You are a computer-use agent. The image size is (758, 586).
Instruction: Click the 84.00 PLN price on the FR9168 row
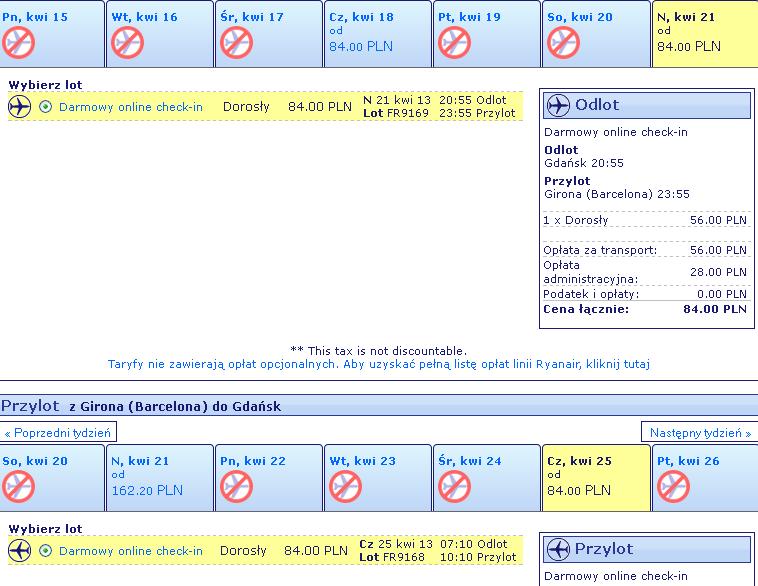point(316,550)
